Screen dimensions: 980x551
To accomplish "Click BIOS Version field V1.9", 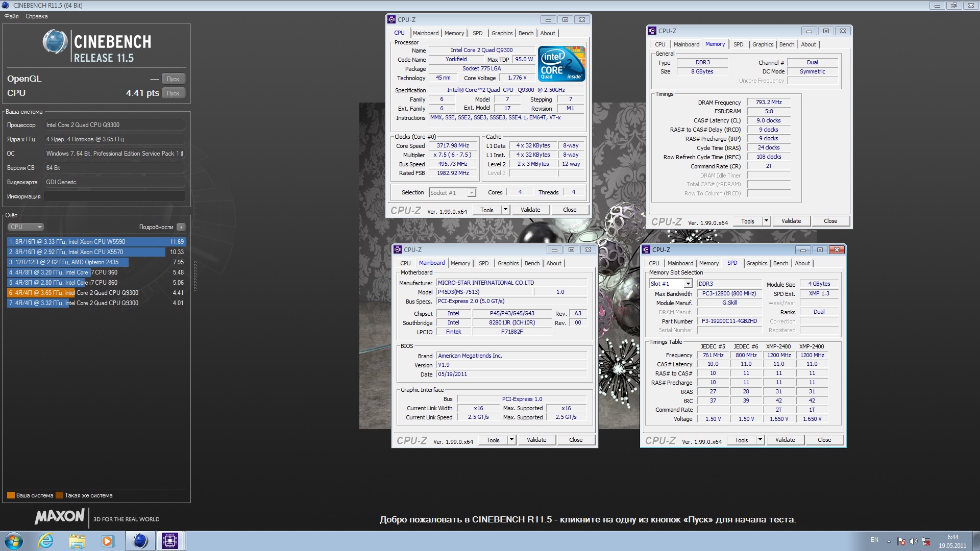I will pos(511,365).
